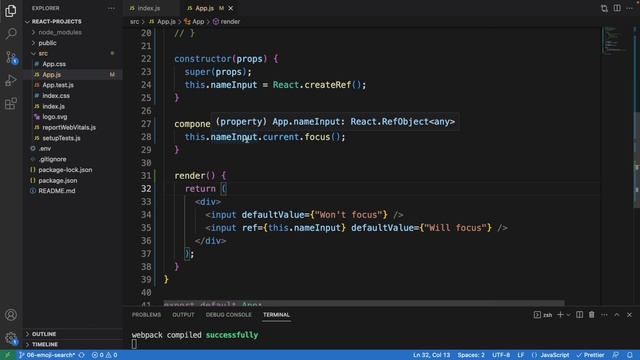Switch to the index.js editor tab
The image size is (640, 360).
pyautogui.click(x=149, y=8)
